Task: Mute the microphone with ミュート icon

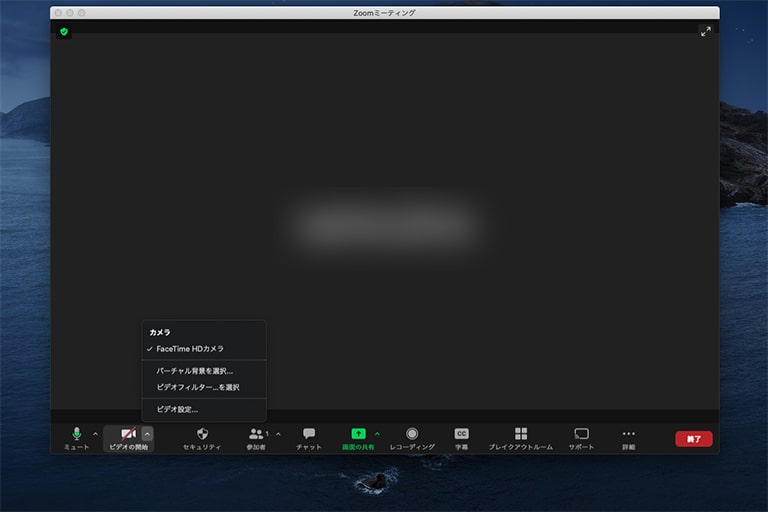Action: (77, 434)
